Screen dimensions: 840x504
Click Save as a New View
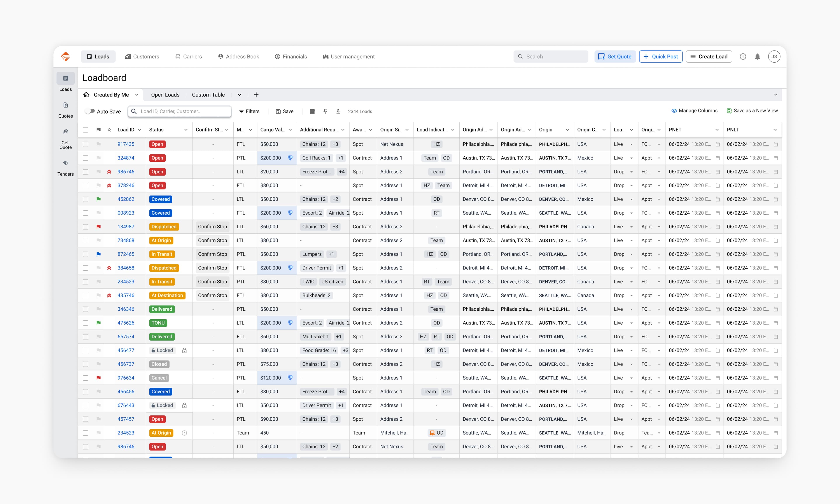tap(752, 111)
